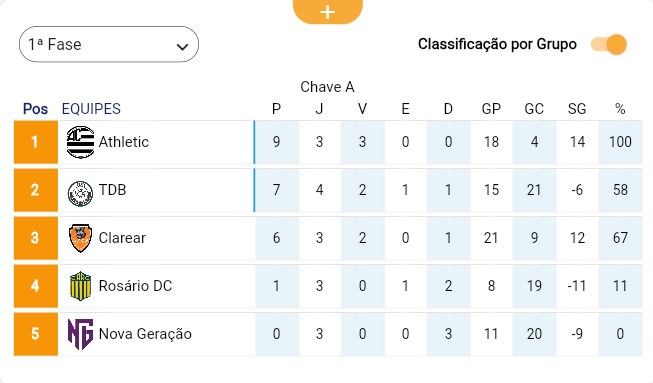Click the Classificação por Grupo label
The width and height of the screenshot is (653, 383).
[x=497, y=44]
